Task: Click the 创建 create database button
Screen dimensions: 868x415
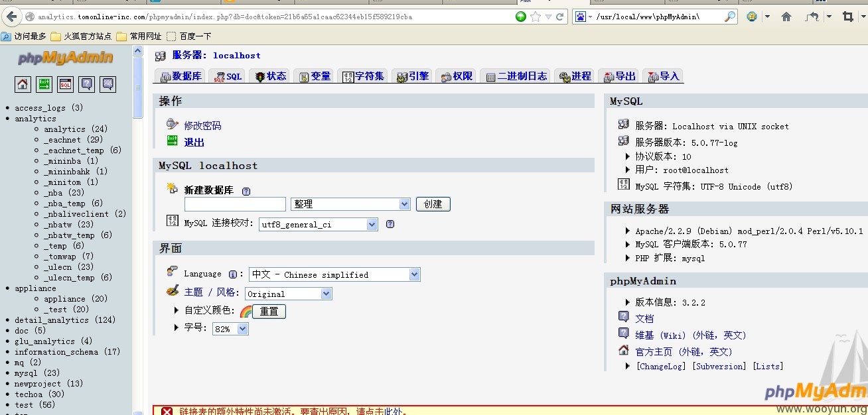Action: [x=433, y=204]
